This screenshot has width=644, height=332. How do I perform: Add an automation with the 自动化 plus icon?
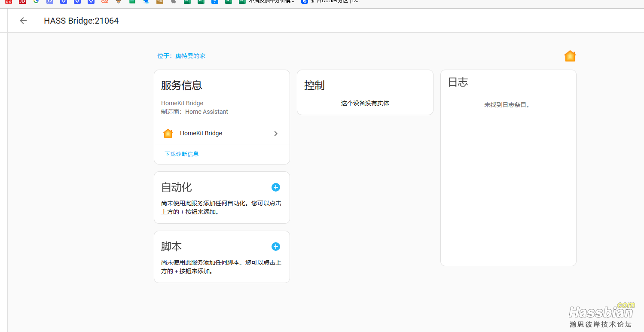[276, 187]
